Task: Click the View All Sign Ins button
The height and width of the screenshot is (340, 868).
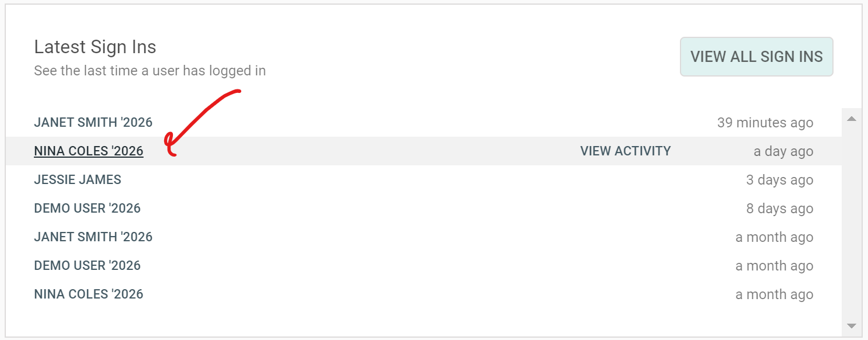Action: [756, 57]
